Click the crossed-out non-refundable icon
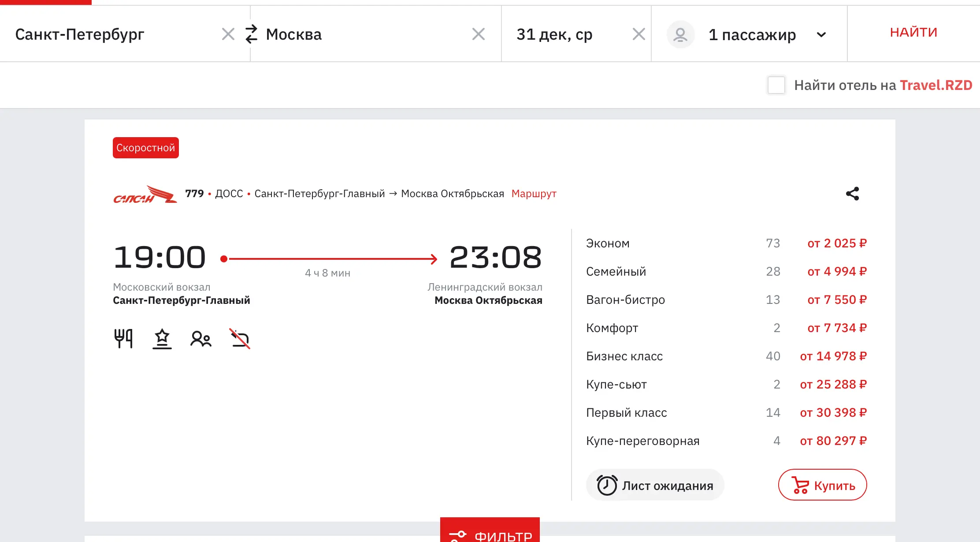The width and height of the screenshot is (980, 542). (x=240, y=339)
